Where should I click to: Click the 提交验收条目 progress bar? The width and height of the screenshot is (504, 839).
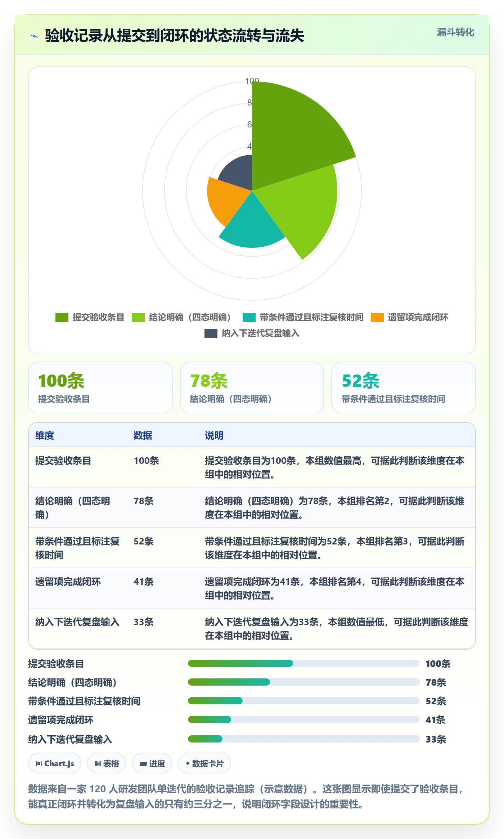click(304, 663)
